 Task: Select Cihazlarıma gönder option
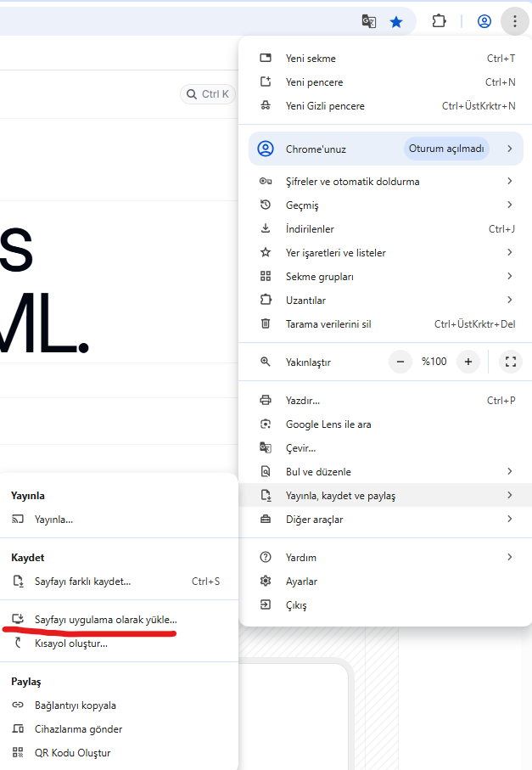tap(119, 728)
